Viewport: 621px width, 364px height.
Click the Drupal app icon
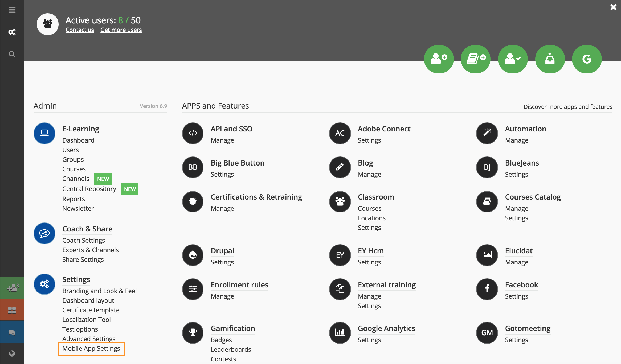point(193,255)
